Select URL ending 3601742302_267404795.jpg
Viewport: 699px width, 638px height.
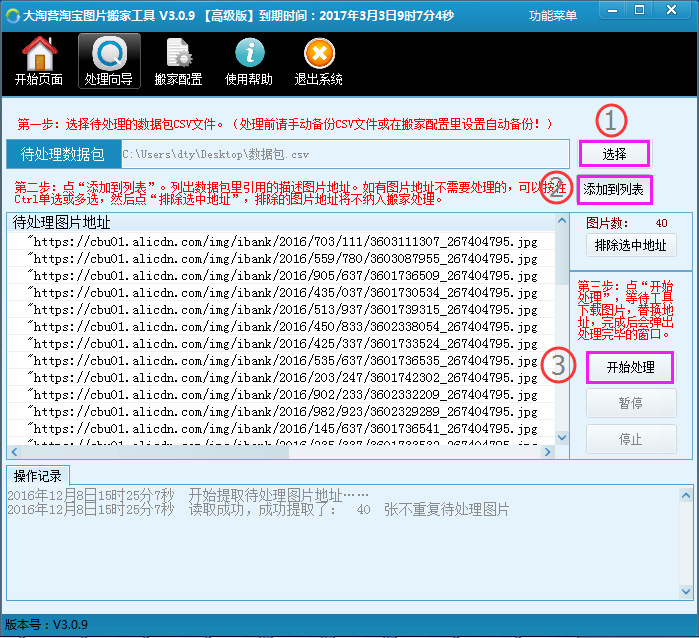282,378
